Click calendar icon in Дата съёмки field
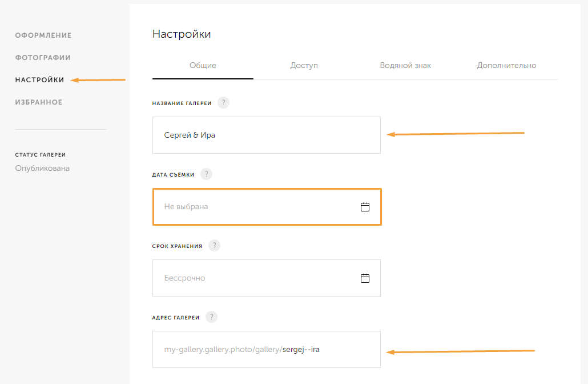Screen dimensions: 588x384 click(x=365, y=207)
